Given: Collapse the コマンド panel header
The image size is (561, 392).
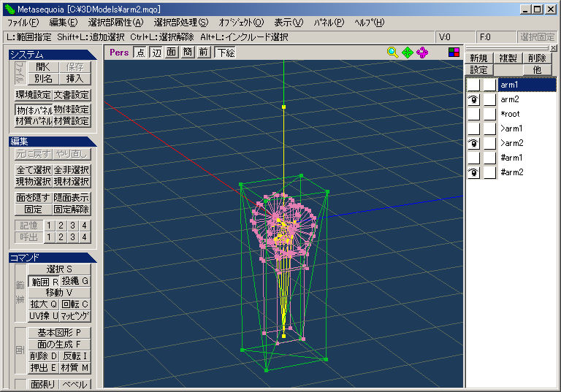Looking at the screenshot, I should point(53,258).
